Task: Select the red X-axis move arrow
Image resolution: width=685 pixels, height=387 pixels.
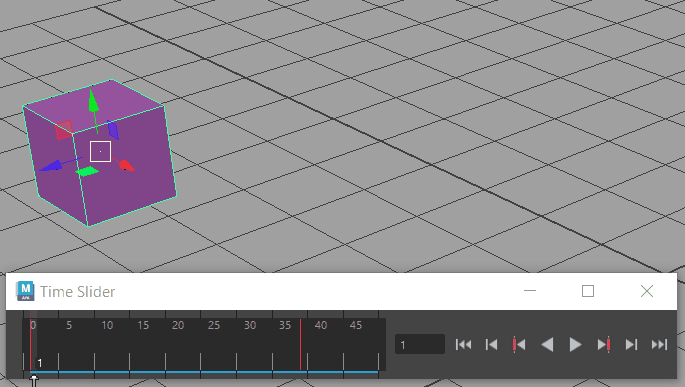Action: (126, 165)
